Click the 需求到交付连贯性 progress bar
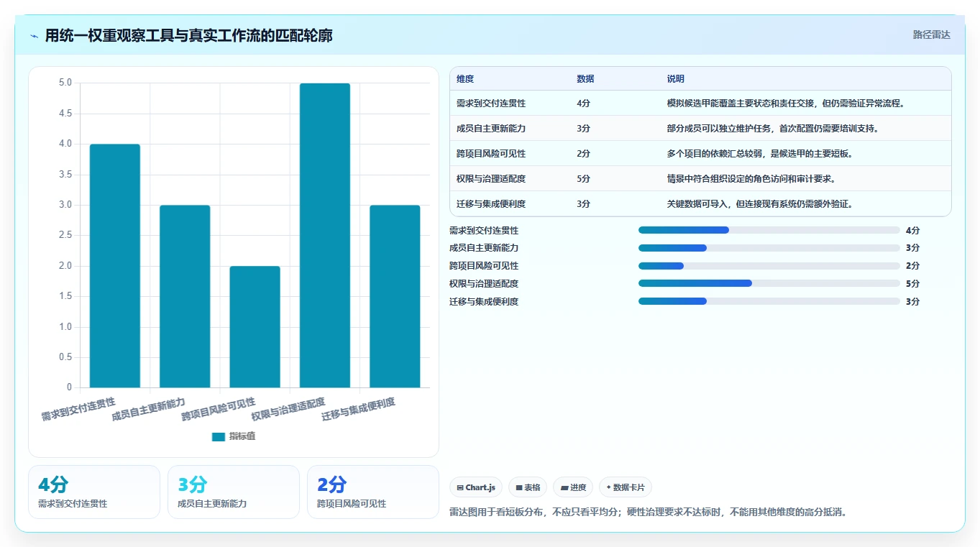 (x=769, y=230)
